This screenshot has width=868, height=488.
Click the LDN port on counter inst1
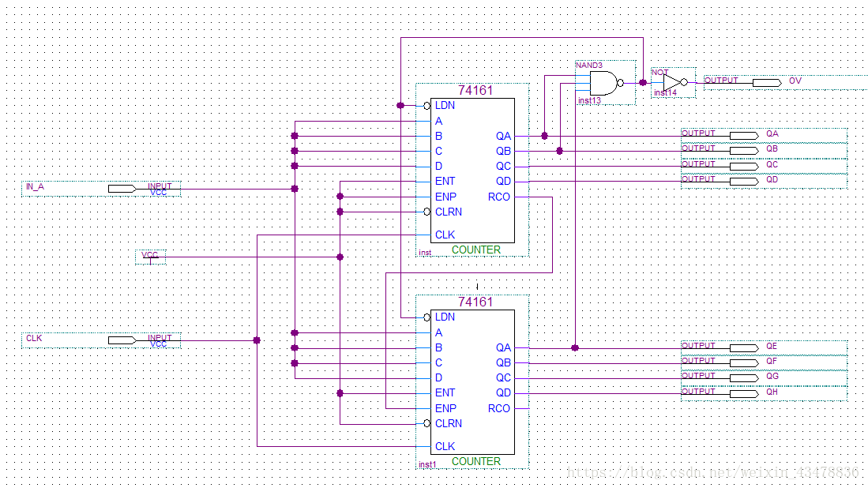tap(445, 317)
